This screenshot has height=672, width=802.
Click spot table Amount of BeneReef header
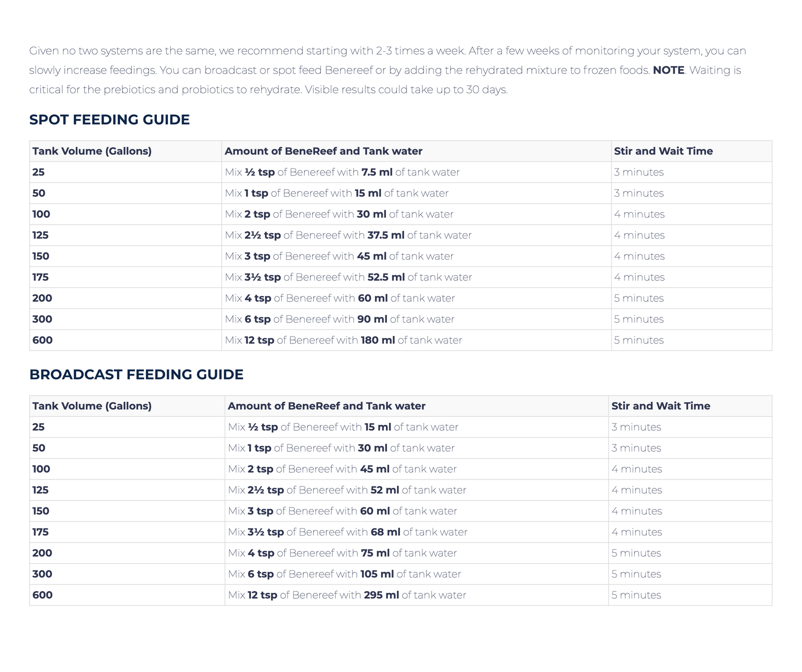click(323, 151)
